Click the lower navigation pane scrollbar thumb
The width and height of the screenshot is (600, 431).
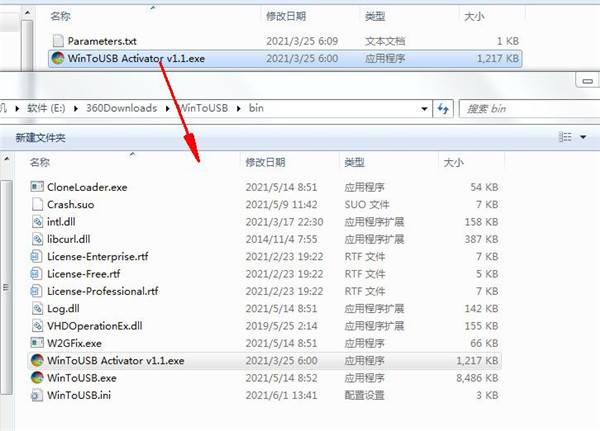(x=6, y=287)
